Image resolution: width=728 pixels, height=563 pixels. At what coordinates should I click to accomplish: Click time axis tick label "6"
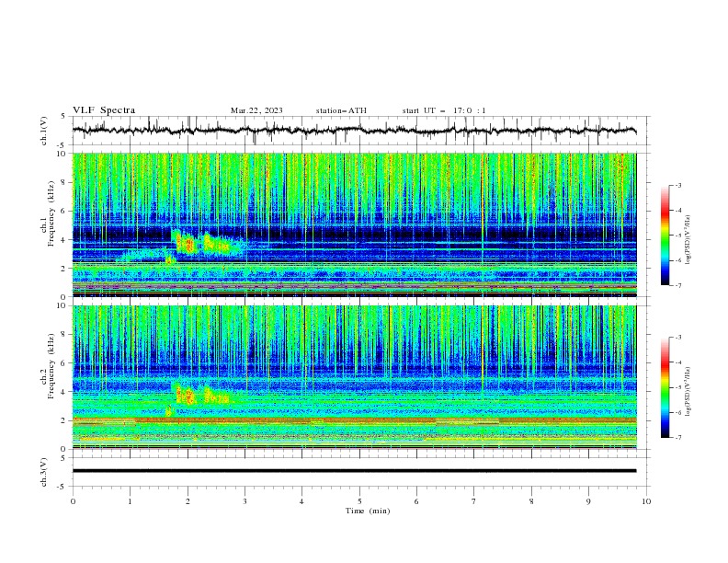tap(416, 501)
